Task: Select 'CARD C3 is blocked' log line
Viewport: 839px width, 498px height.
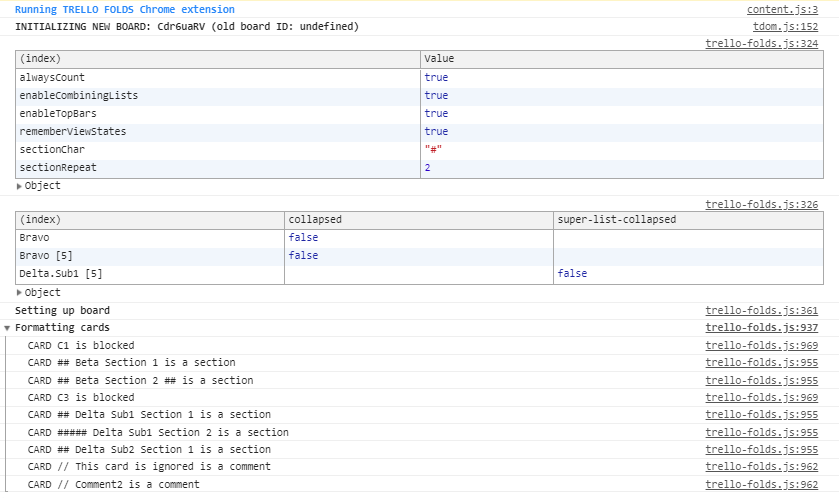Action: pos(81,397)
